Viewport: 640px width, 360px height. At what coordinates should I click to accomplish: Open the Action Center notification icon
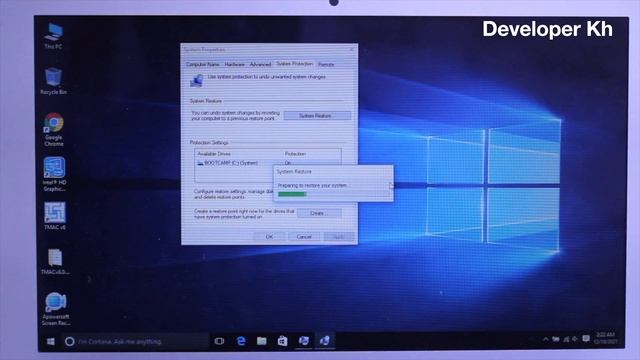pos(586,339)
